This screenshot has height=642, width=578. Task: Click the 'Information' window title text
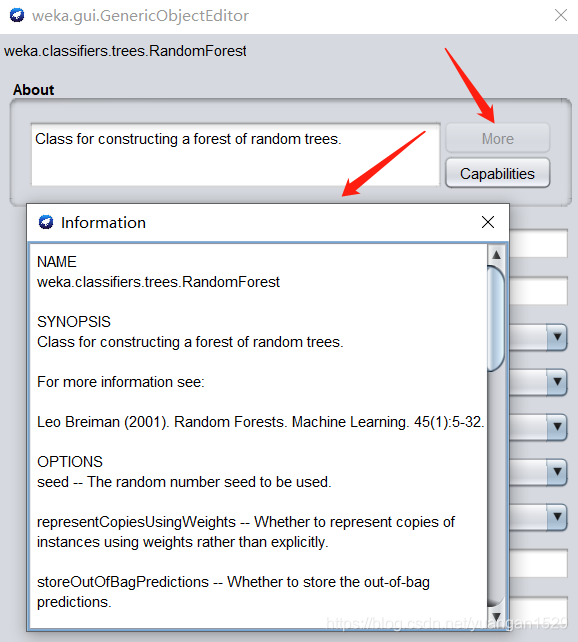pos(103,223)
